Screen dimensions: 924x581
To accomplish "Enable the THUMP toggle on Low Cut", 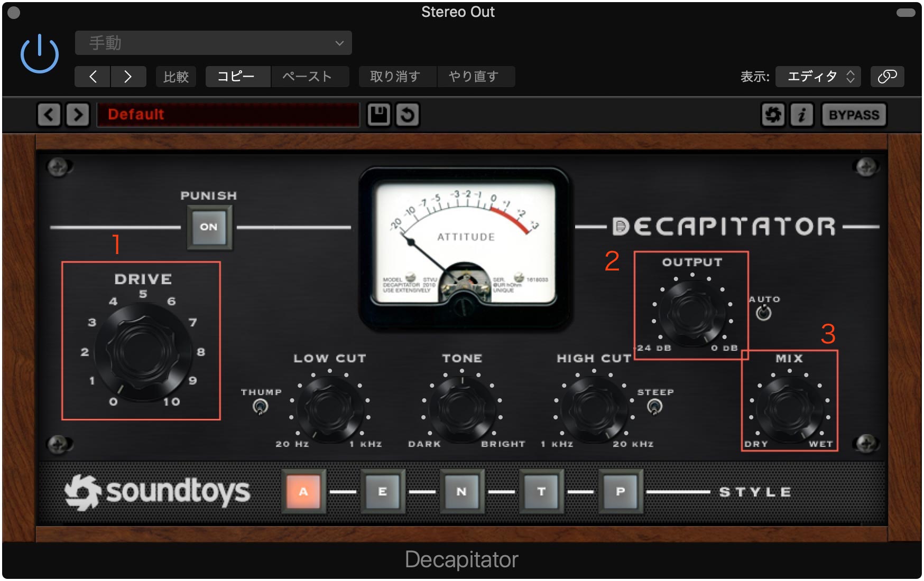I will coord(260,407).
